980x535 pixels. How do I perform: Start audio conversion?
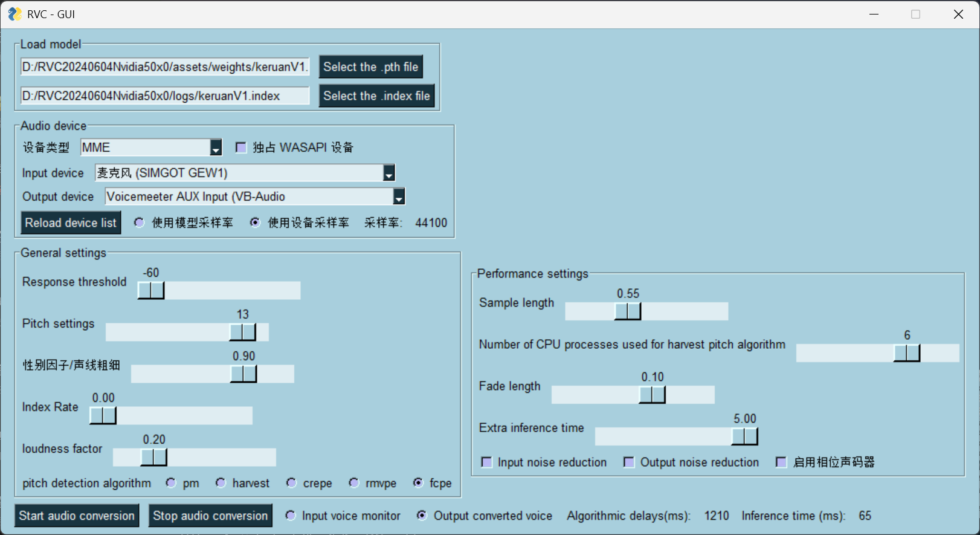pos(77,516)
